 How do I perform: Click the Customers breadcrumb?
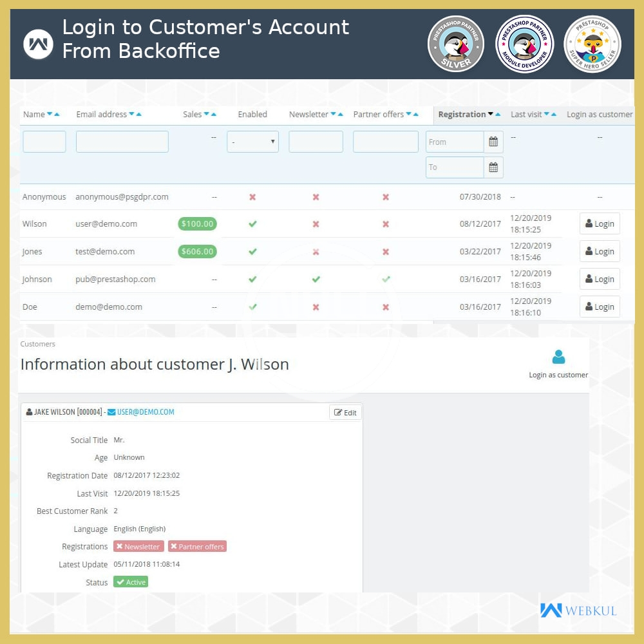point(38,344)
